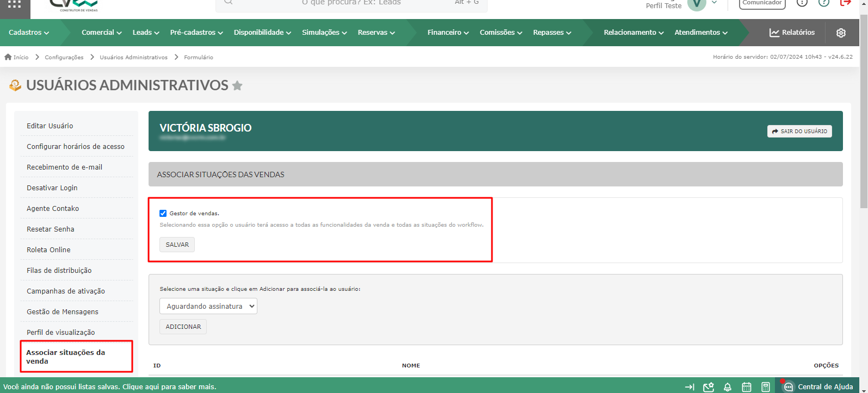Expand the Pré-cadastros menu
This screenshot has height=393, width=868.
coord(196,33)
